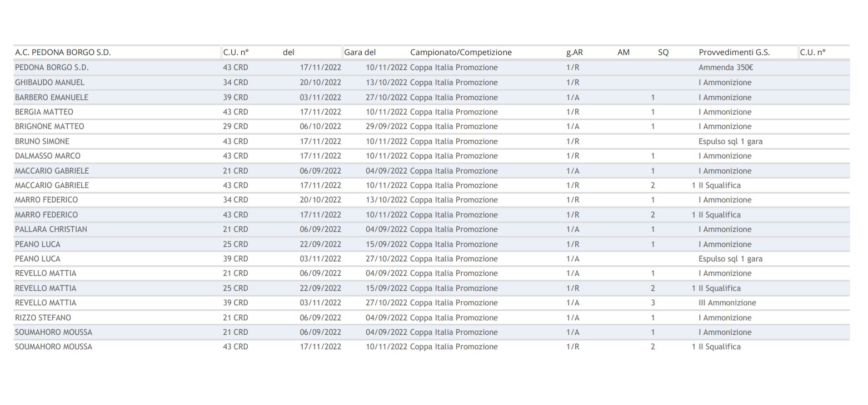The width and height of the screenshot is (868, 405).
Task: Select the name BARBERO EMANUELE
Action: 51,97
